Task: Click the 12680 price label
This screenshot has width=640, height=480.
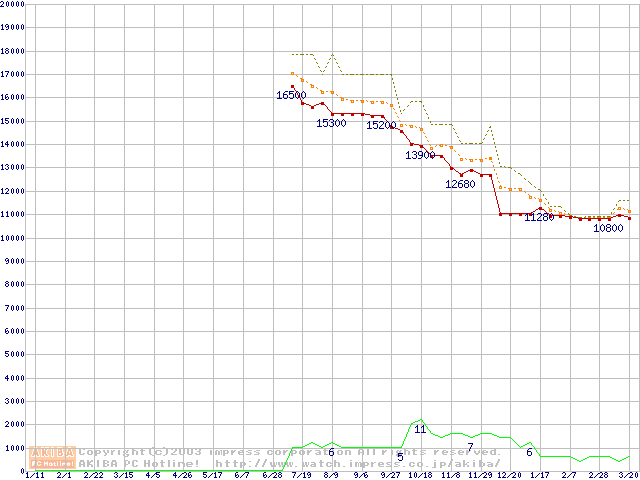Action: [x=460, y=184]
